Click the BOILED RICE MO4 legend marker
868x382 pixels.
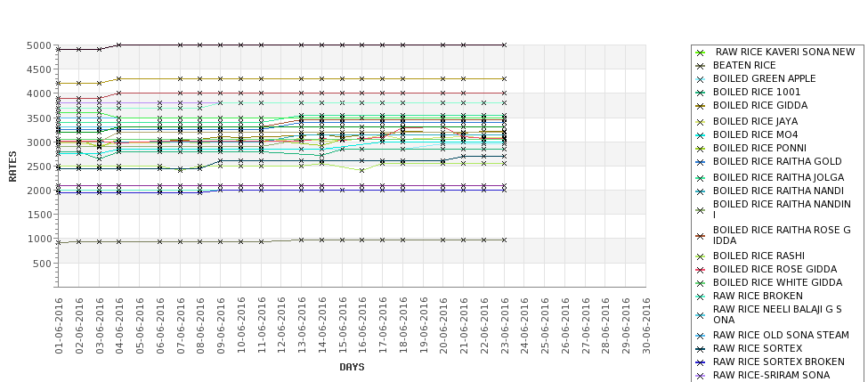point(701,135)
